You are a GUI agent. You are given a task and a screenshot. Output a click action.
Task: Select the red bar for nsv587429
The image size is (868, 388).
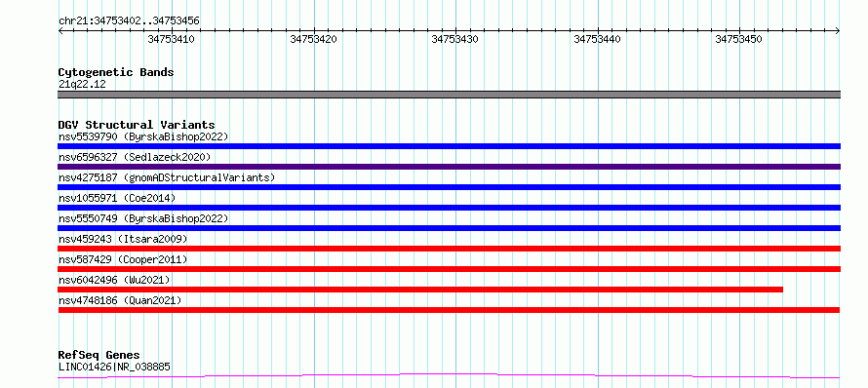click(449, 269)
